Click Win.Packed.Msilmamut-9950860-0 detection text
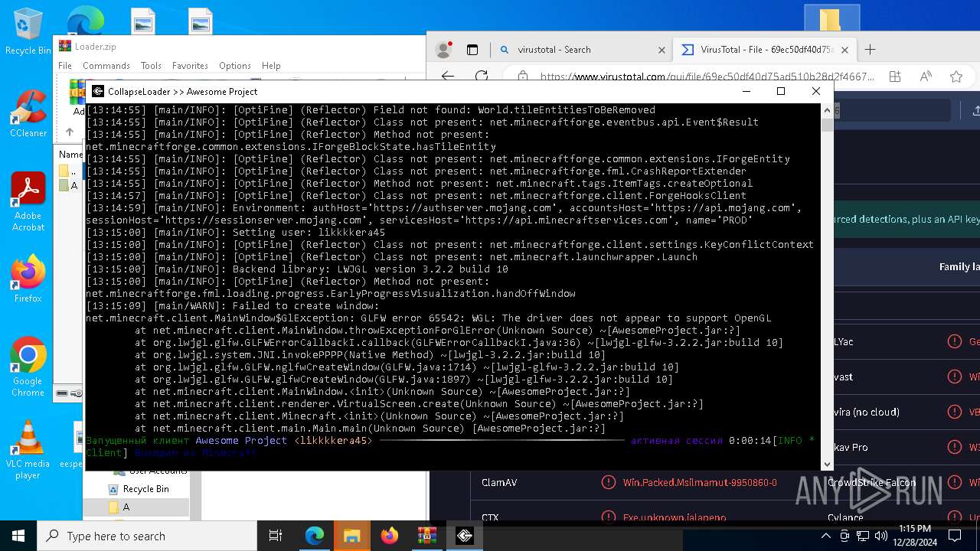This screenshot has height=551, width=980. 700,483
